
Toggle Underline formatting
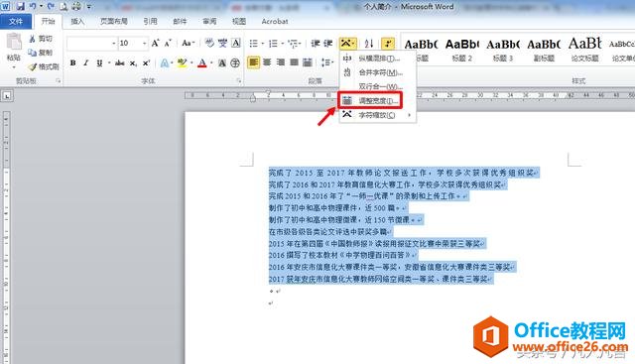(x=99, y=63)
